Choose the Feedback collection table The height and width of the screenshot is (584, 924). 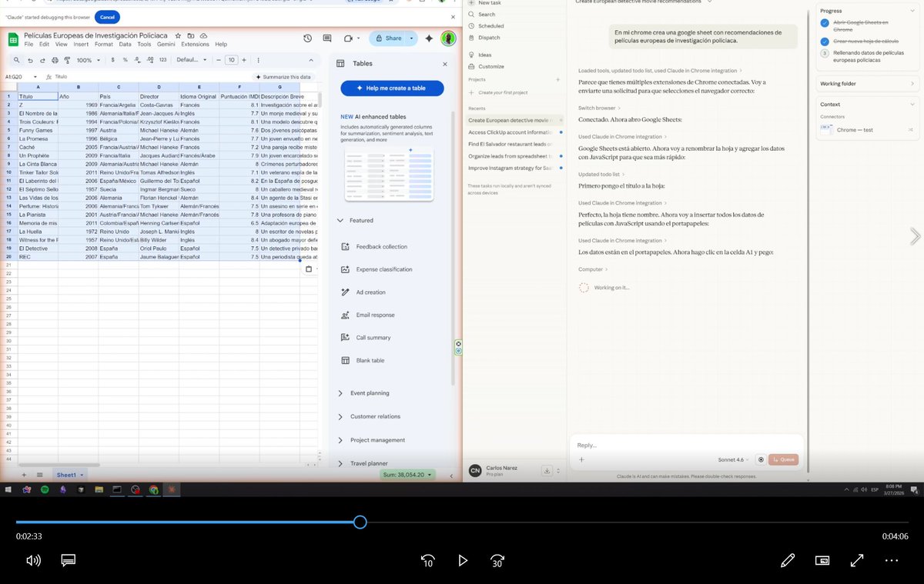382,246
